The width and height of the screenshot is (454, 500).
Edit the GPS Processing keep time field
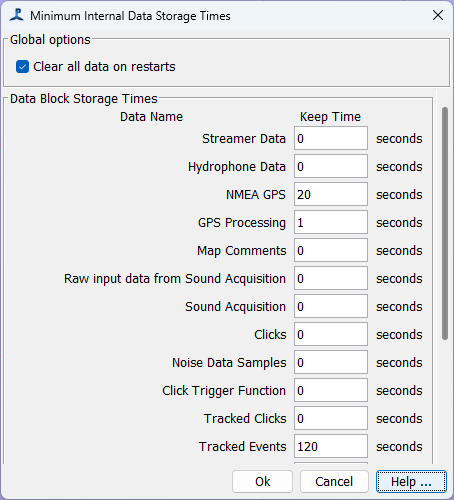331,222
